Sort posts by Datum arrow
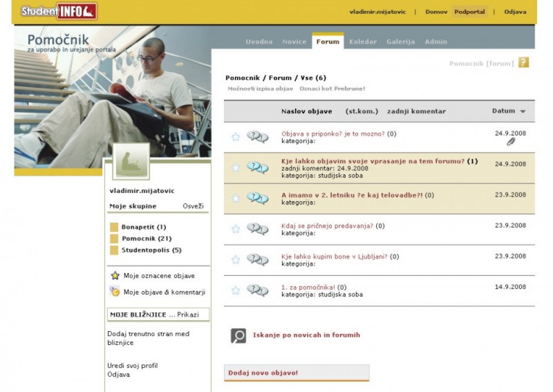This screenshot has height=392, width=553. [x=523, y=112]
